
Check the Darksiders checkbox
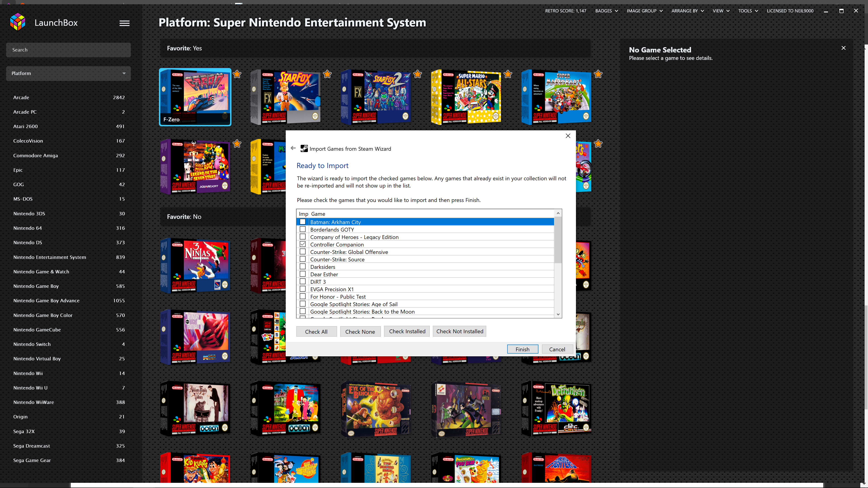(303, 266)
